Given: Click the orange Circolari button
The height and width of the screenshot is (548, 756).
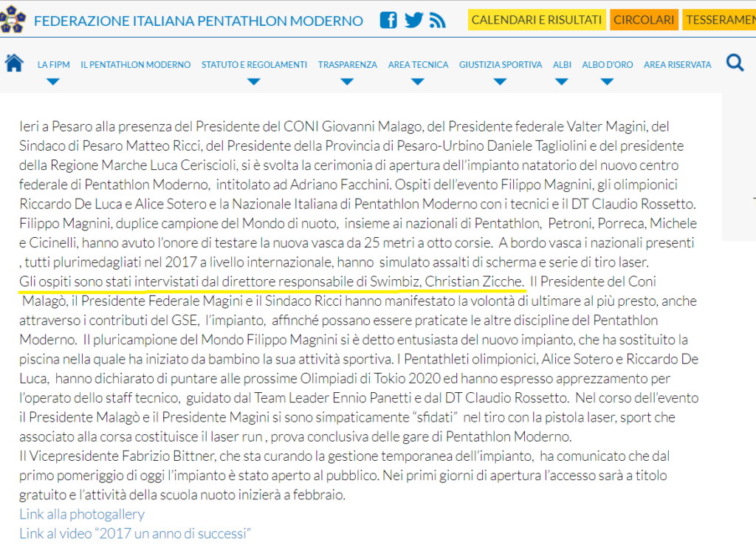Looking at the screenshot, I should (x=644, y=20).
